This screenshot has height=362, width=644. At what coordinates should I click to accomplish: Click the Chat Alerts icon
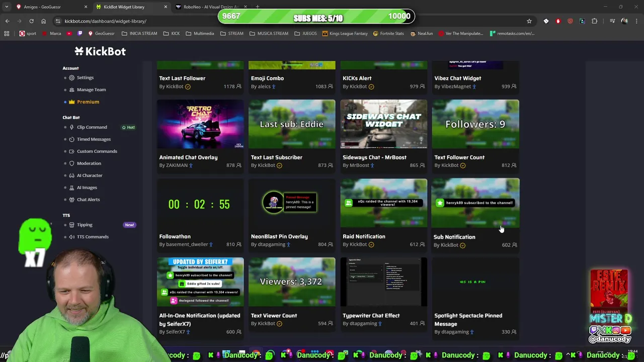click(71, 200)
